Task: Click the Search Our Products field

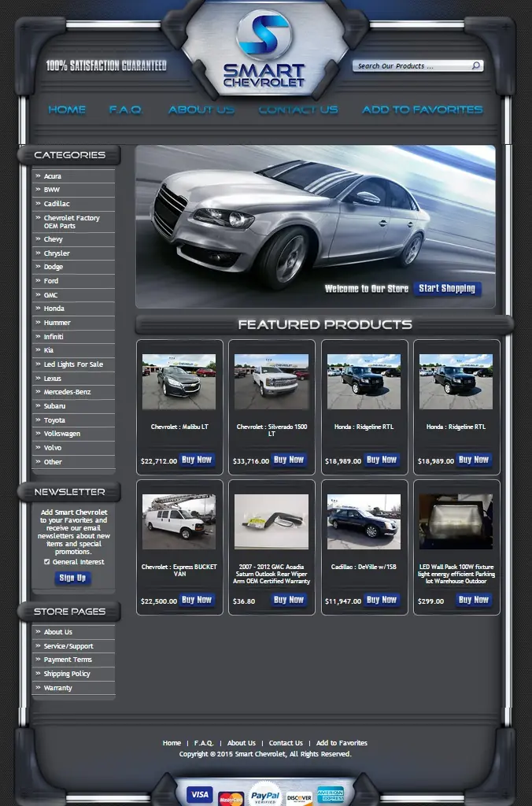Action: click(x=412, y=66)
